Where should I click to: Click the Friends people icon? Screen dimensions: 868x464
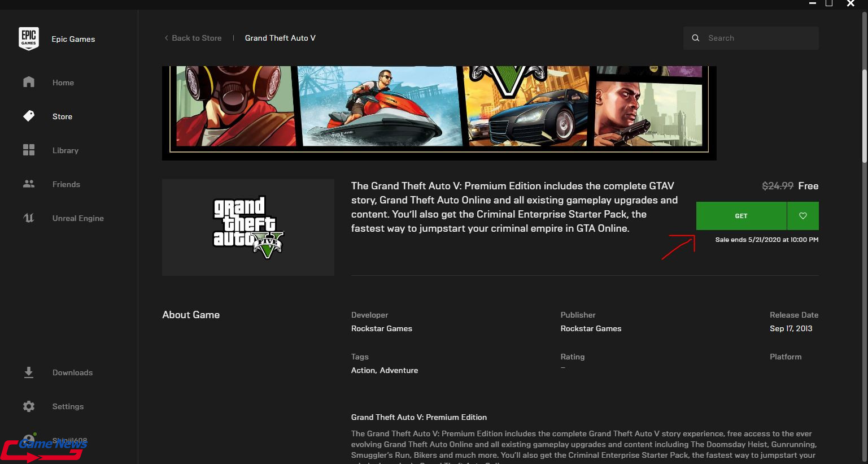[x=29, y=184]
